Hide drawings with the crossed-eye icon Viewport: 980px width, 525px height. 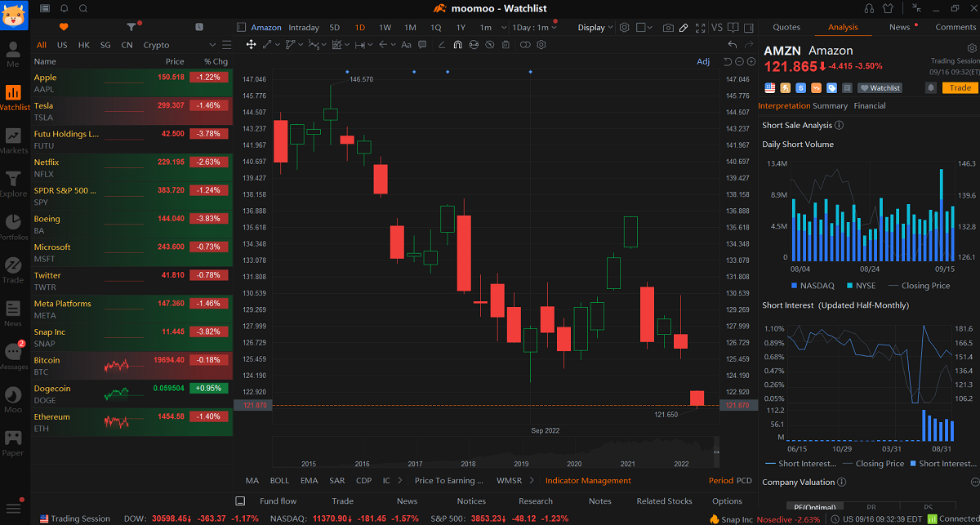point(490,45)
